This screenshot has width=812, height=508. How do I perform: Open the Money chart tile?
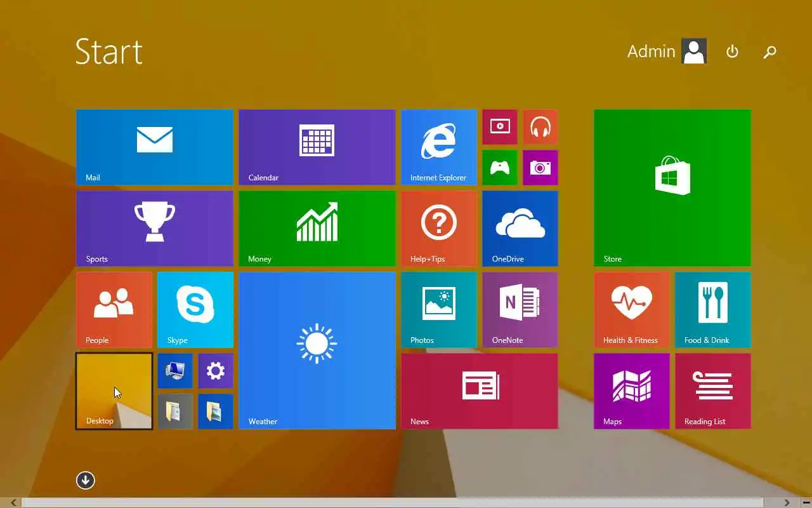317,229
